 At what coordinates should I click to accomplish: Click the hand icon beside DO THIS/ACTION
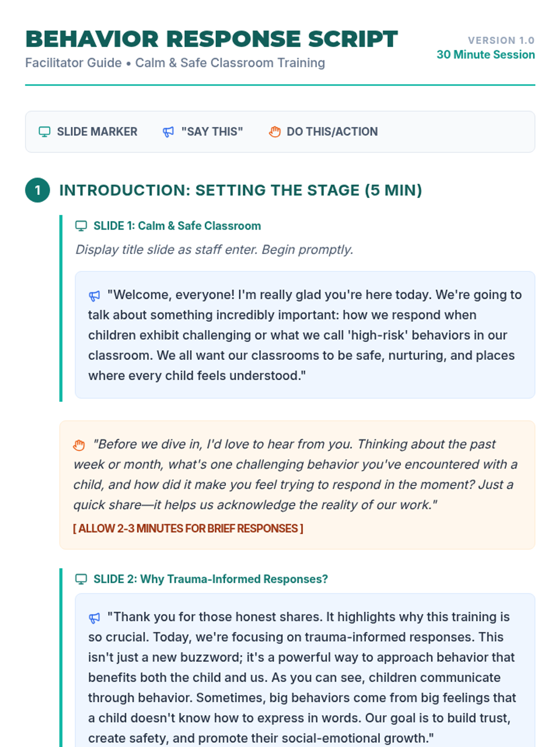275,132
